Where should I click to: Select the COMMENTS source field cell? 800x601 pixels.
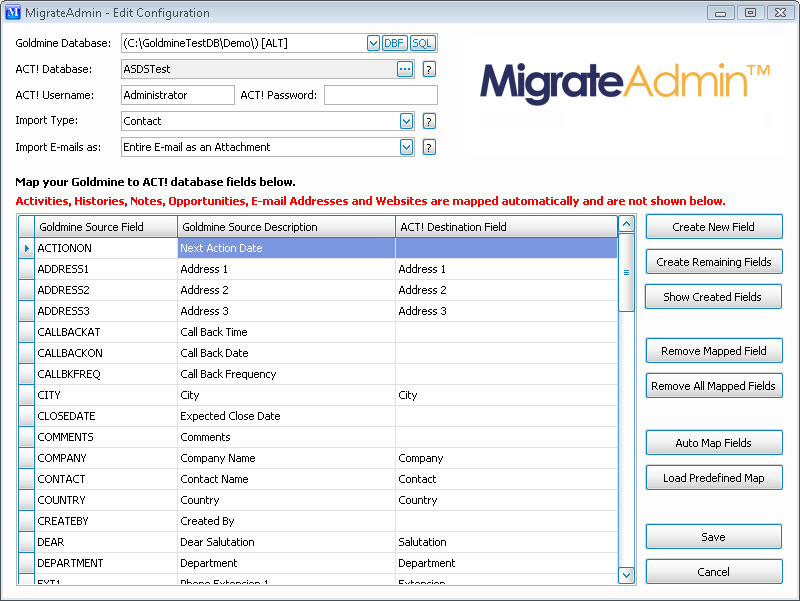coord(106,437)
